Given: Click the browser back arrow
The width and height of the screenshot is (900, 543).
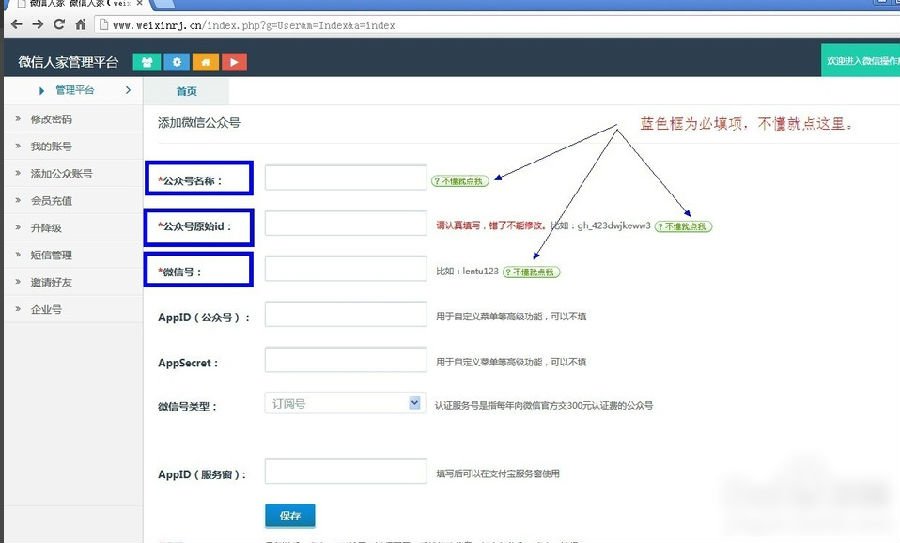Looking at the screenshot, I should pyautogui.click(x=15, y=24).
